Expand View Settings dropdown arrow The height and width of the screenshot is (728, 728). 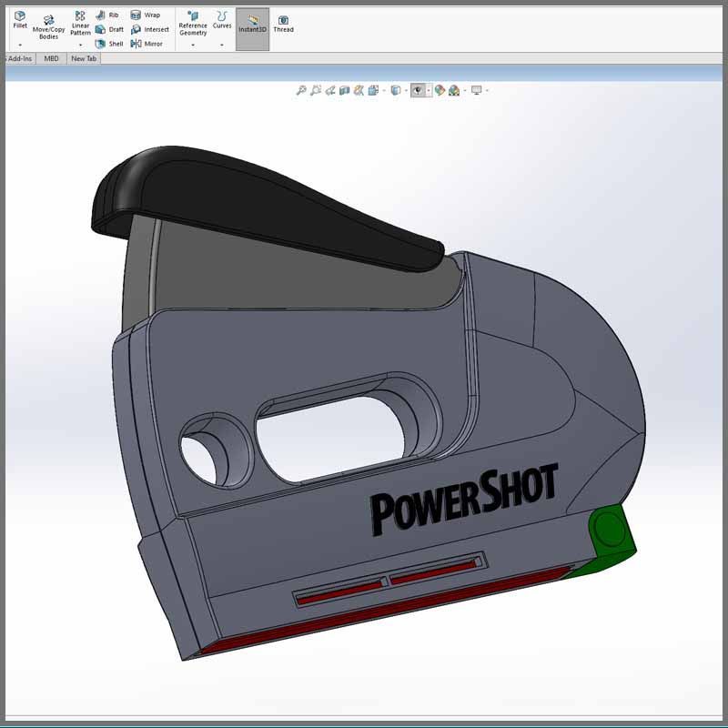click(487, 90)
